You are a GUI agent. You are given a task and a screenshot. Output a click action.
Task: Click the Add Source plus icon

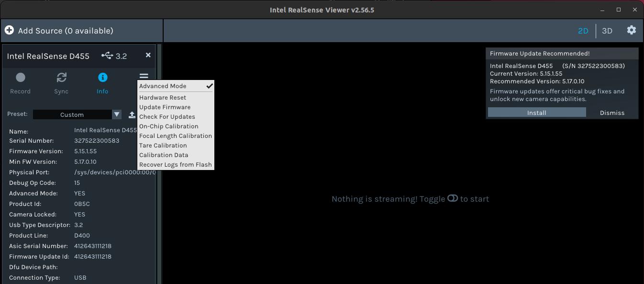[9, 30]
